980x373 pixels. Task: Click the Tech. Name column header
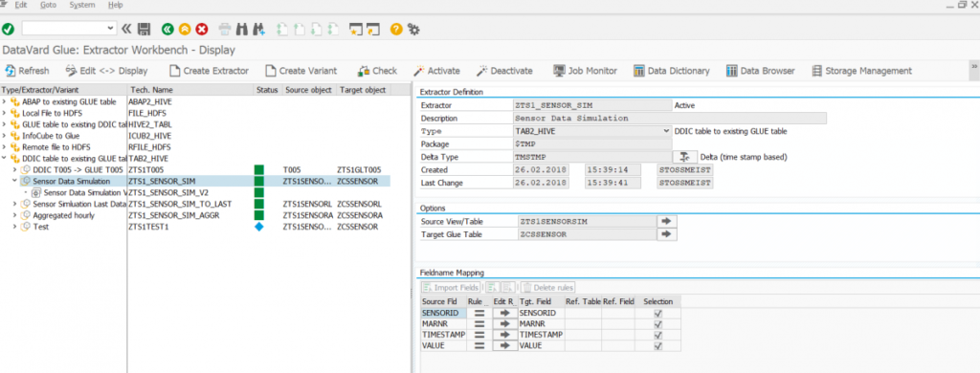[190, 90]
